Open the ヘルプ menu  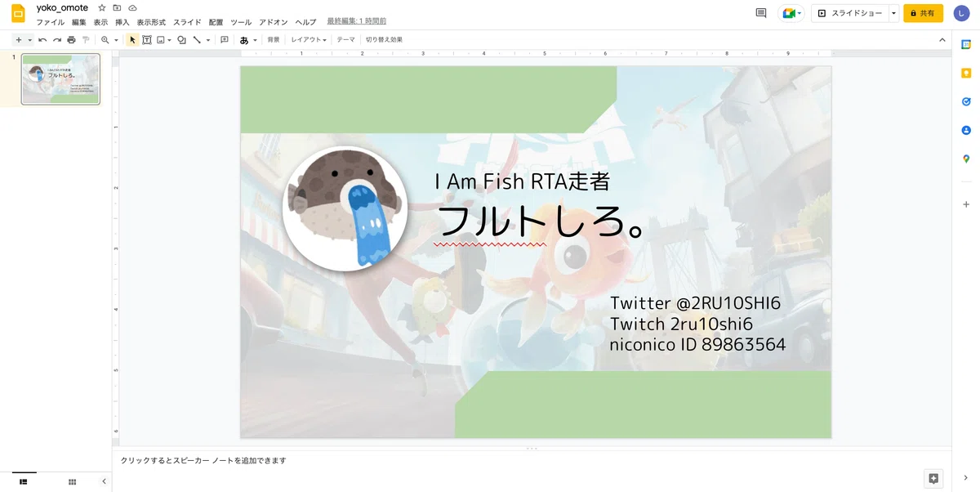pyautogui.click(x=305, y=22)
